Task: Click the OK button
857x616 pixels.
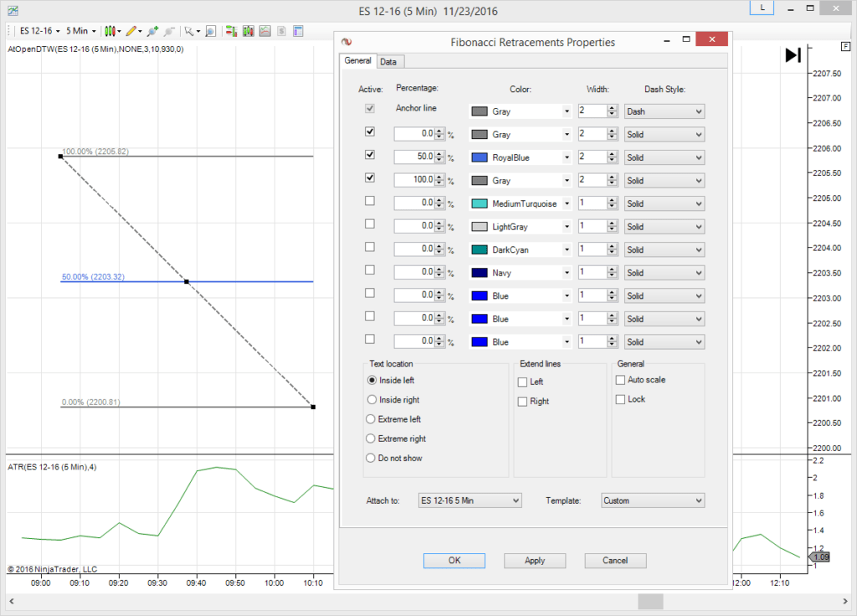Action: 454,560
